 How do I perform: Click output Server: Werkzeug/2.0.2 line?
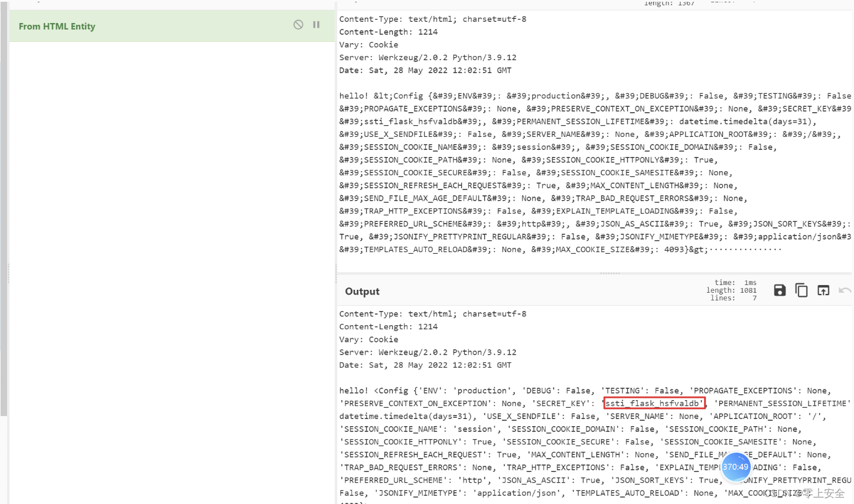(x=428, y=352)
